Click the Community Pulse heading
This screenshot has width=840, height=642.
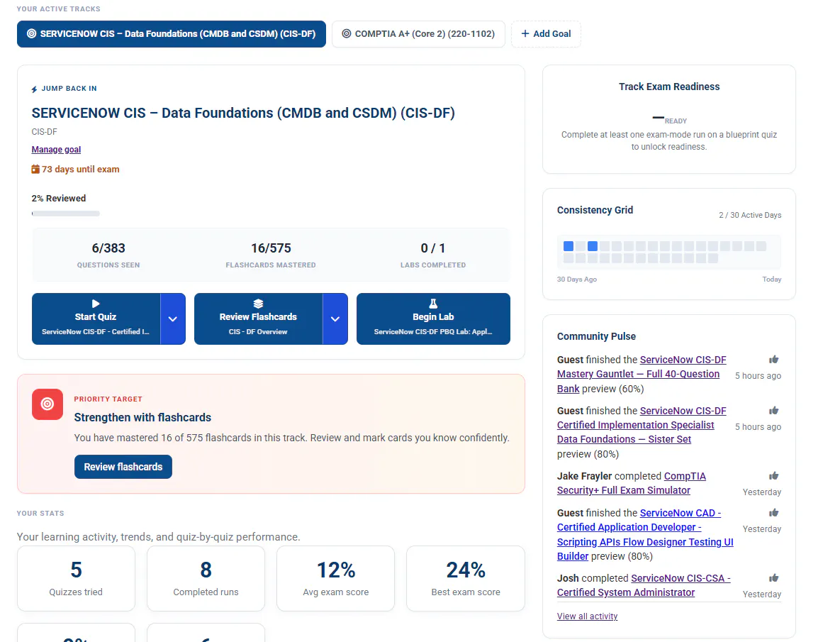pyautogui.click(x=596, y=336)
